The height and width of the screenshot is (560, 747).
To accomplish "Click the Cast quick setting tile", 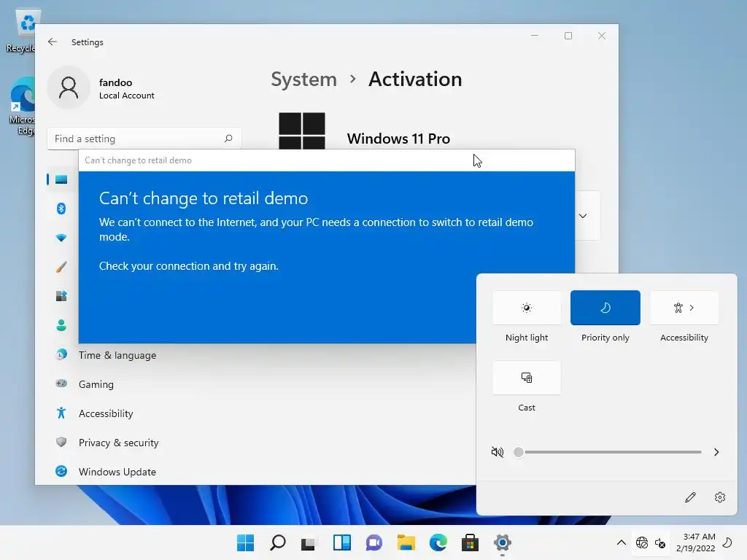I will pos(527,378).
